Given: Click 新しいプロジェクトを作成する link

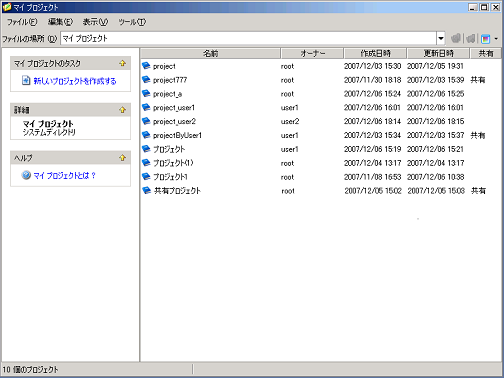Looking at the screenshot, I should pyautogui.click(x=75, y=81).
